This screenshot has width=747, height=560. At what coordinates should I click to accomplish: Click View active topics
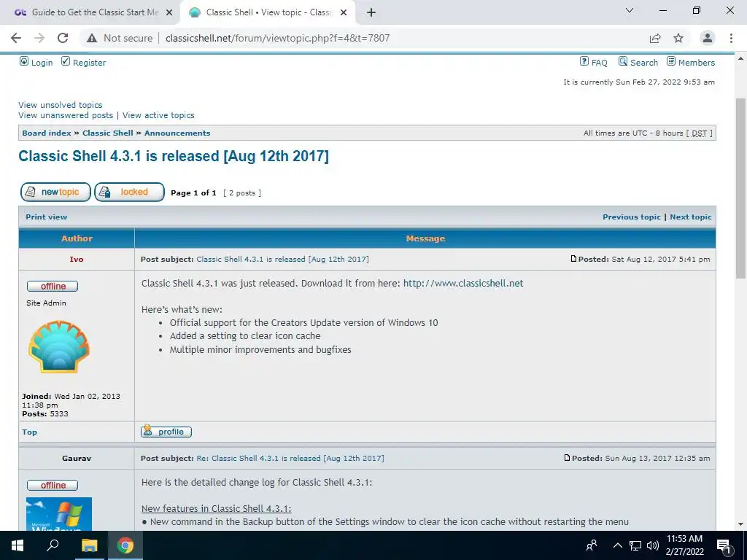[158, 115]
